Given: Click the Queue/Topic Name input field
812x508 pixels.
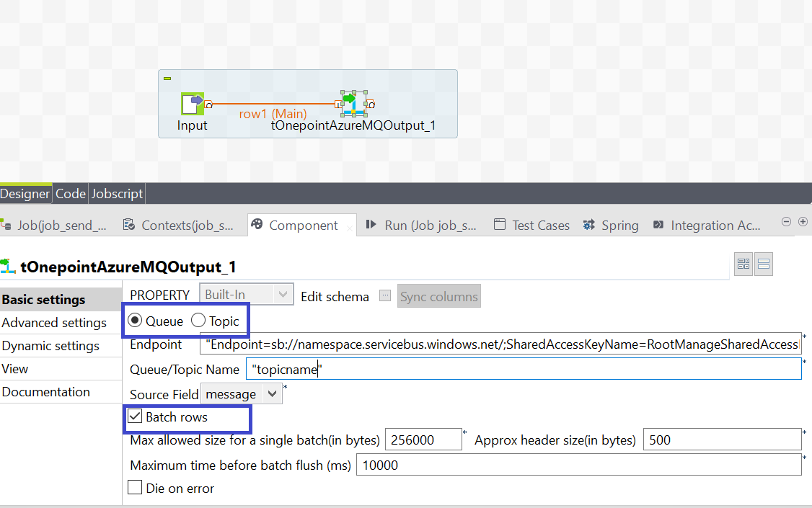Looking at the screenshot, I should [524, 369].
